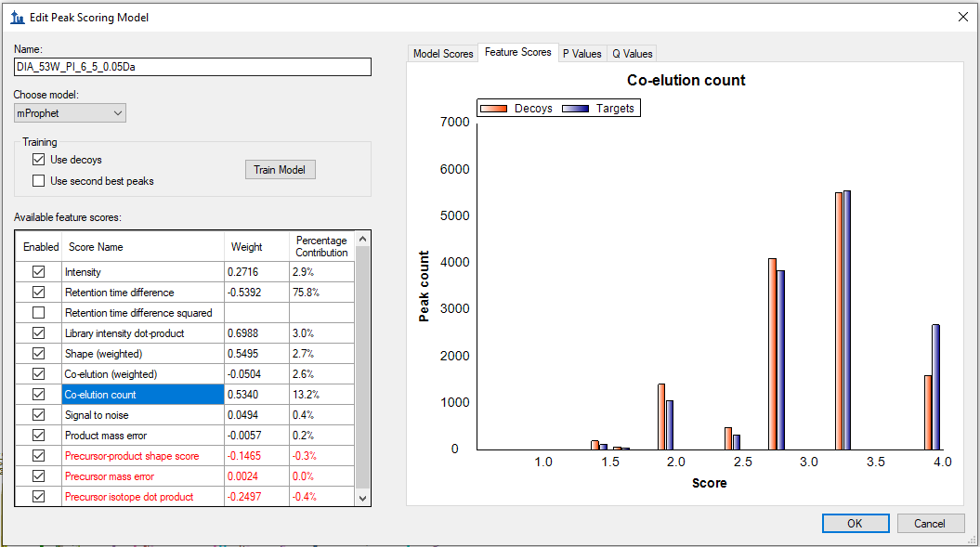The height and width of the screenshot is (547, 980).
Task: Show the Q Values tab
Action: click(633, 54)
